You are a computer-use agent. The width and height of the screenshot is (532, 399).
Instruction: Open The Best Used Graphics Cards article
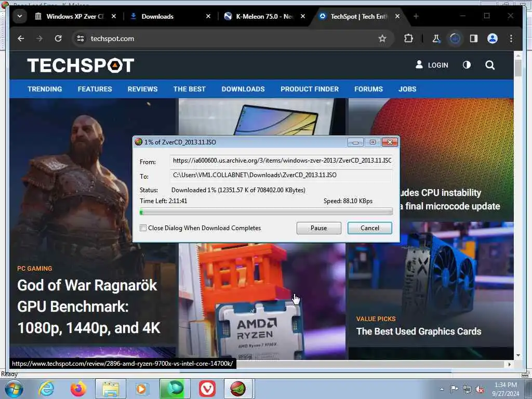coord(419,331)
